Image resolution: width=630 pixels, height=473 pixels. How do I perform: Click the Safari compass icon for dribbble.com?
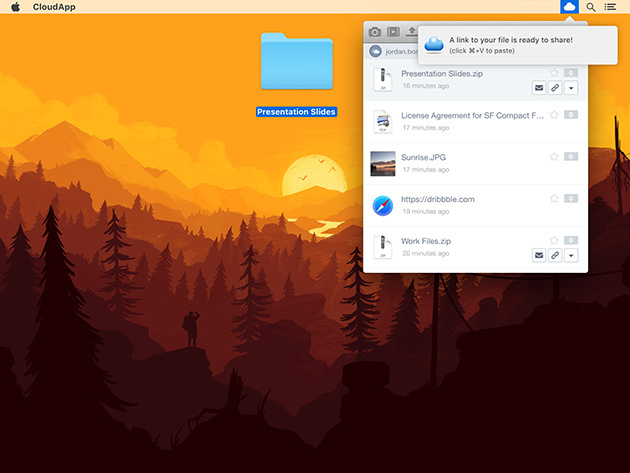pyautogui.click(x=382, y=206)
